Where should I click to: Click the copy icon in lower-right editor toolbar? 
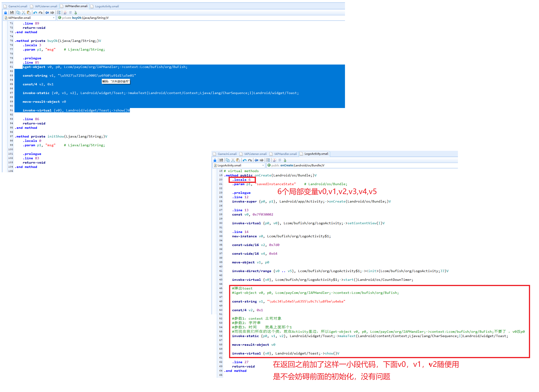pyautogui.click(x=228, y=160)
